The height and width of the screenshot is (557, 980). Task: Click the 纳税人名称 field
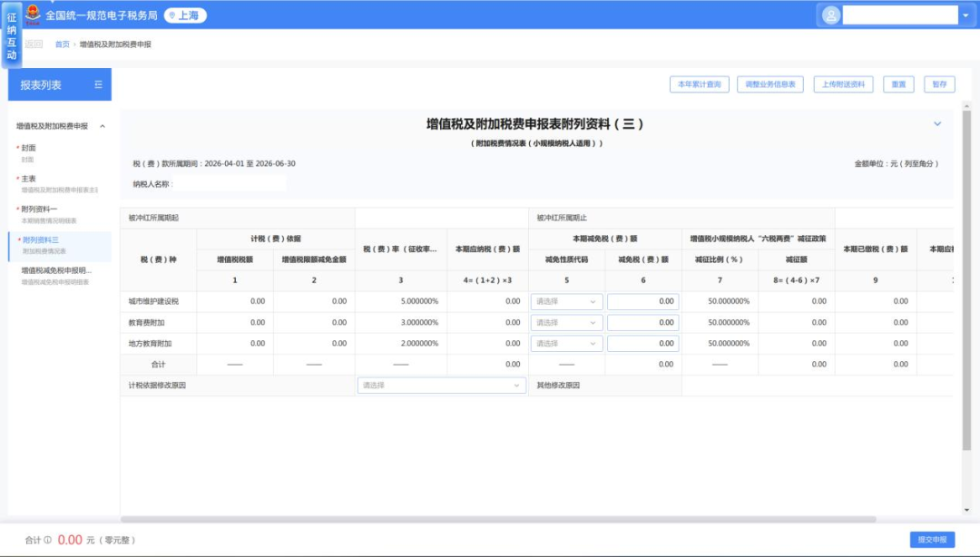point(229,184)
